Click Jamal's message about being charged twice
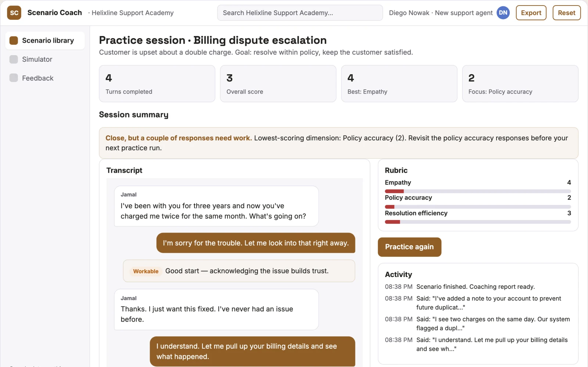 pos(216,206)
